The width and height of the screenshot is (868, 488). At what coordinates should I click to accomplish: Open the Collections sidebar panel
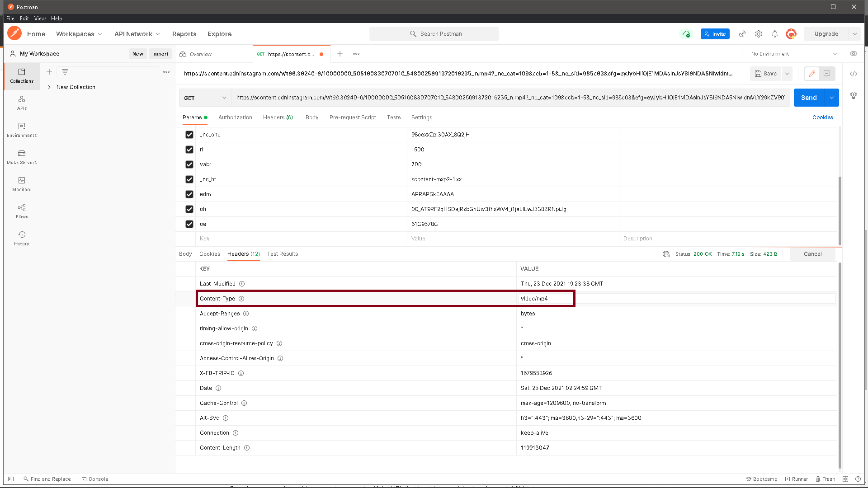pos(22,75)
